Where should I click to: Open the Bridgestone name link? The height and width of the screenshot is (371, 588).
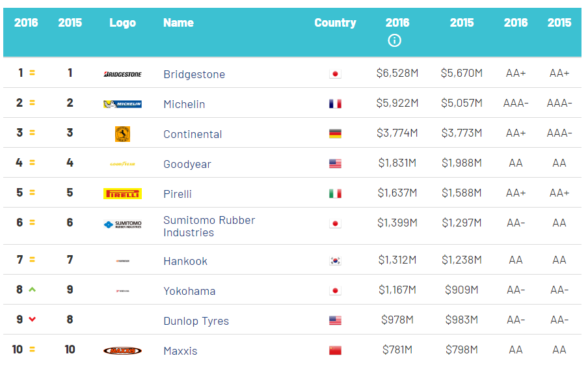click(194, 74)
